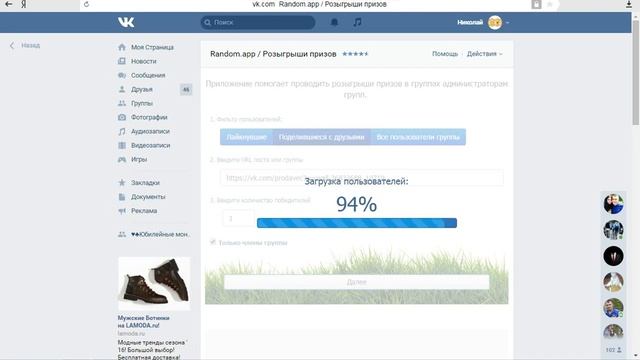Open Закладки
This screenshot has width=640, height=360.
click(145, 182)
